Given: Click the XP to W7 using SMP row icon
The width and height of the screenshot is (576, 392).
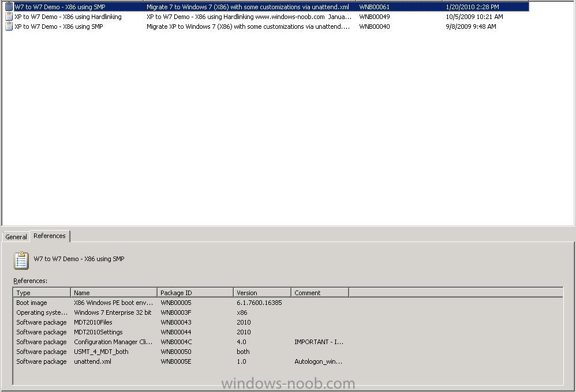Looking at the screenshot, I should [9, 27].
